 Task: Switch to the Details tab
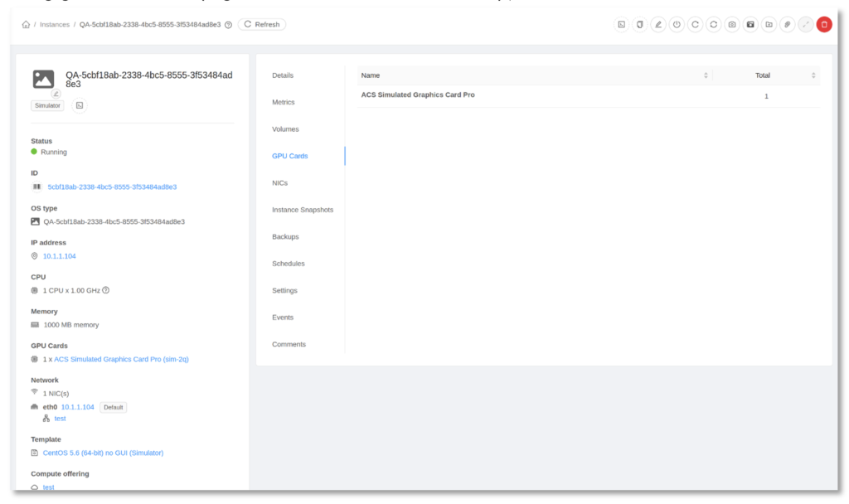point(283,75)
